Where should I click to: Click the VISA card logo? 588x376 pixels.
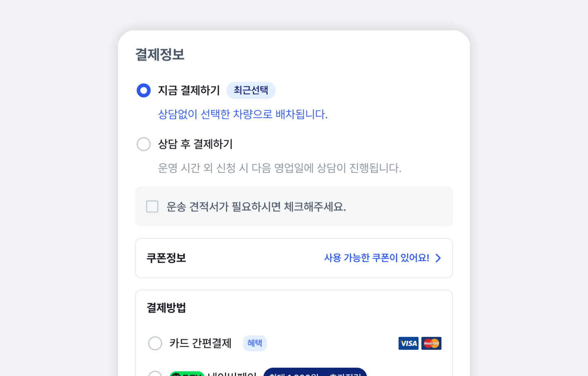[x=408, y=343]
